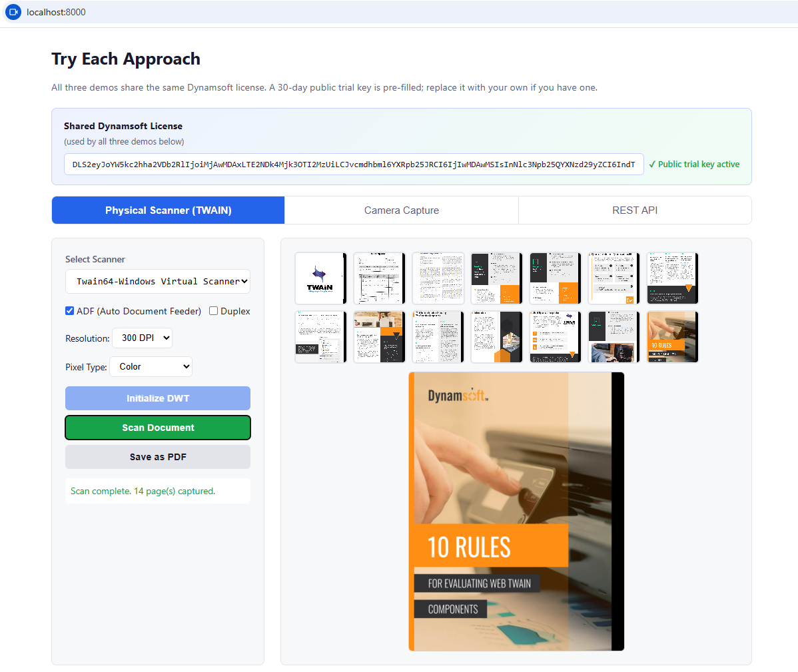
Task: Click the camera icon in the address bar
Action: click(x=13, y=12)
